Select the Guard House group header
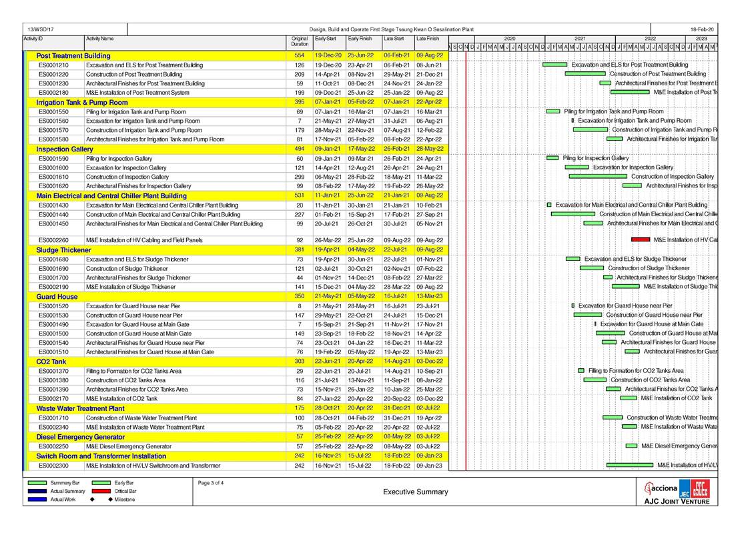756x535 pixels. click(57, 297)
